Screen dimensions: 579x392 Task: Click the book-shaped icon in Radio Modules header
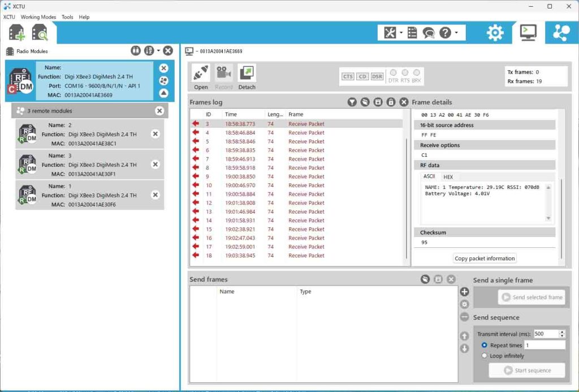pos(136,50)
